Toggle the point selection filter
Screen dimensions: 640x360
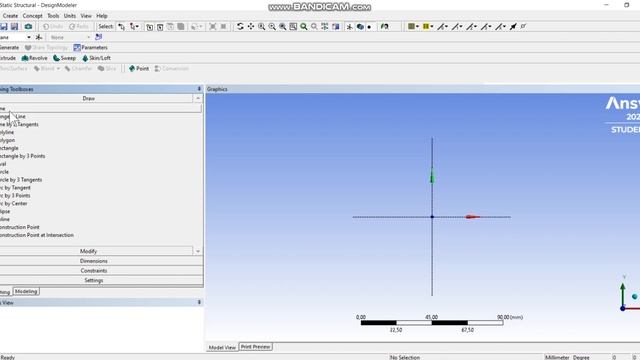[149, 27]
